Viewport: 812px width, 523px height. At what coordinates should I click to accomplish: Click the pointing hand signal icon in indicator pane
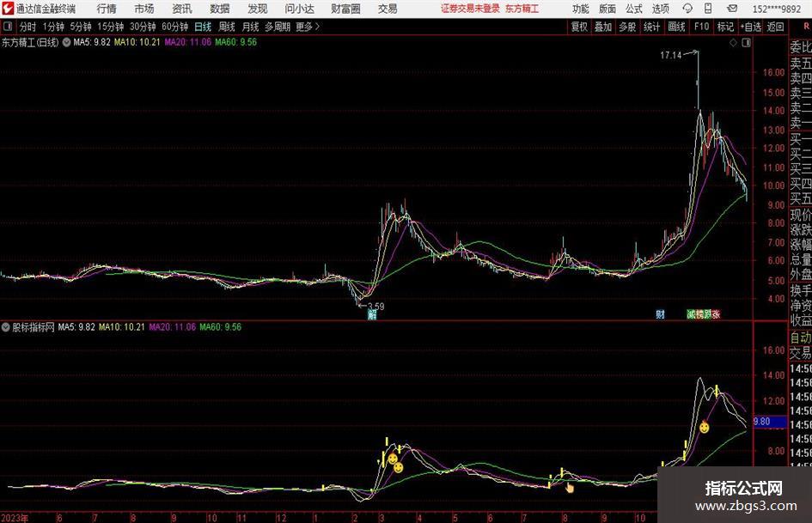pyautogui.click(x=570, y=487)
